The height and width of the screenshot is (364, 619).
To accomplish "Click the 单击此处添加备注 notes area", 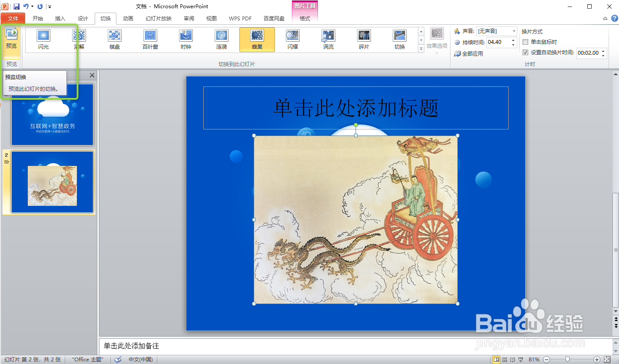I will click(x=355, y=346).
